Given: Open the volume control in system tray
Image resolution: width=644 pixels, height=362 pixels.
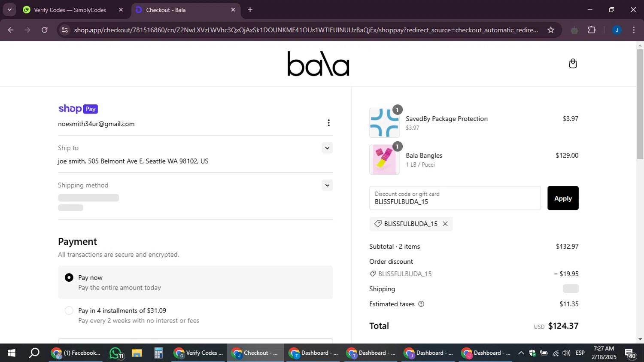Looking at the screenshot, I should point(566,353).
